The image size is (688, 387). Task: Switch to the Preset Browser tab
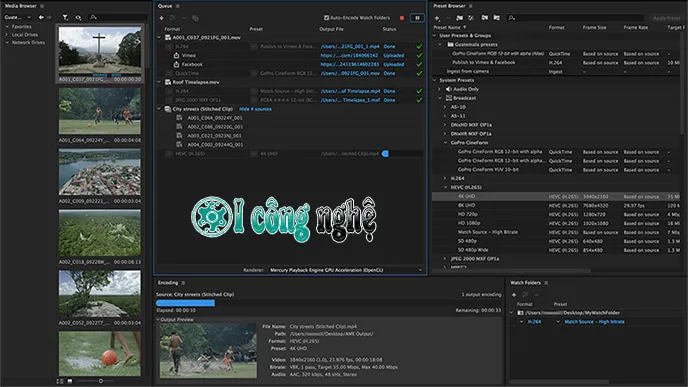tap(449, 6)
